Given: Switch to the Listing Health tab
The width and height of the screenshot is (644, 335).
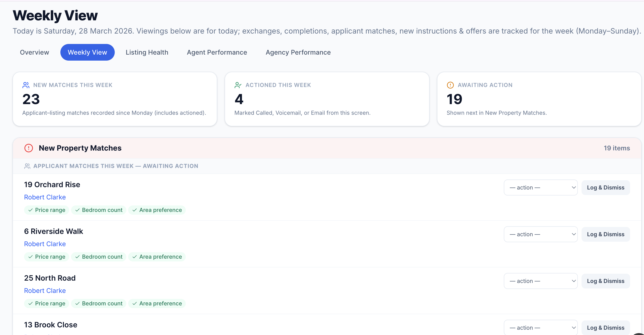Looking at the screenshot, I should click(x=147, y=52).
